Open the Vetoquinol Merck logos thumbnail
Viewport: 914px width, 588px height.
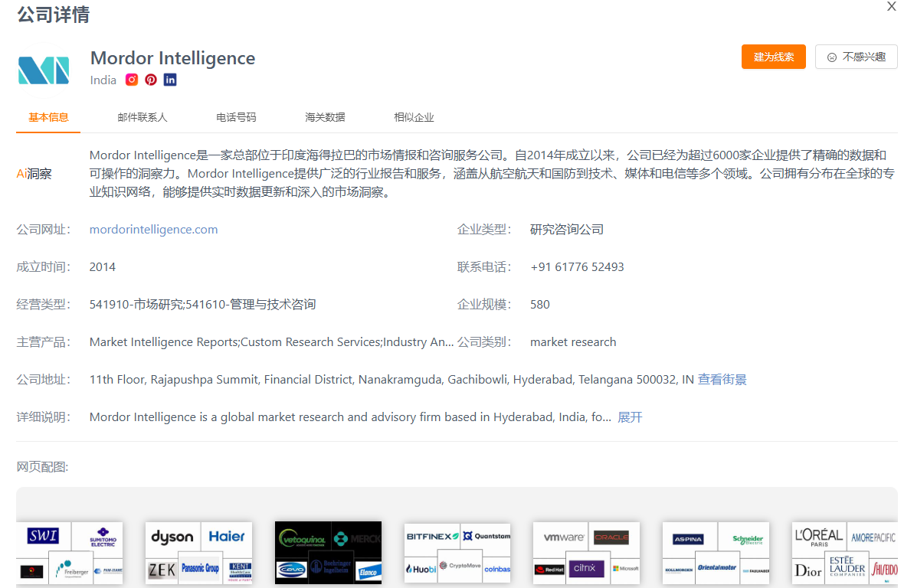click(x=328, y=553)
